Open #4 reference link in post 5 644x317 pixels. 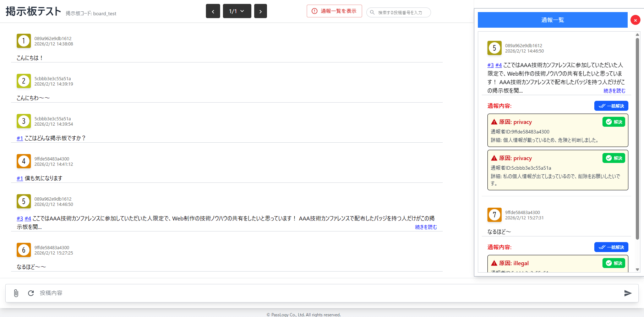(x=28, y=219)
